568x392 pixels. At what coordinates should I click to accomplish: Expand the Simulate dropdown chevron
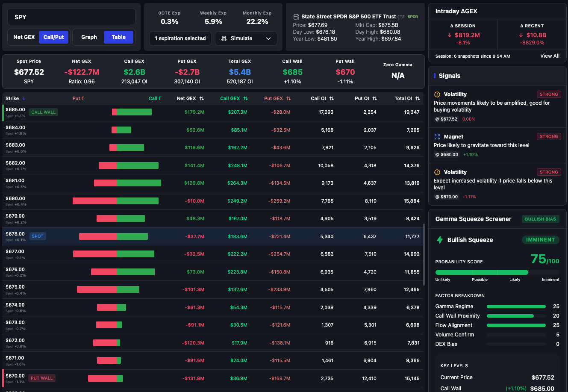(x=268, y=38)
